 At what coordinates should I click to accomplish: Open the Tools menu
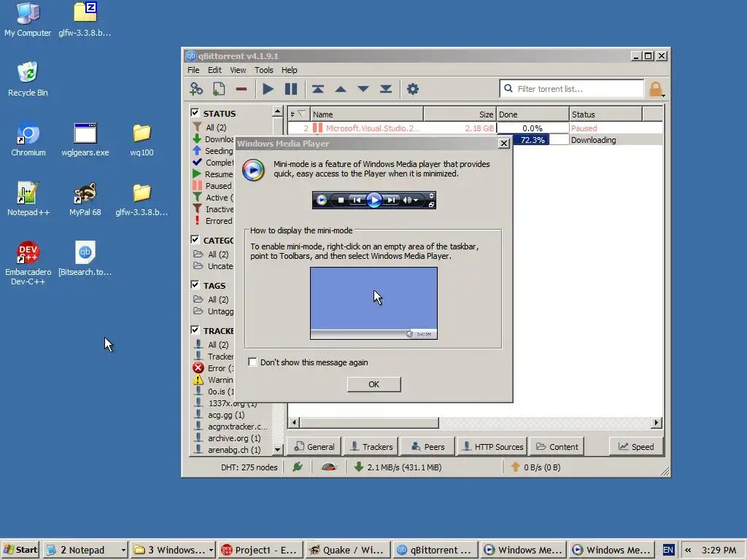pos(263,70)
